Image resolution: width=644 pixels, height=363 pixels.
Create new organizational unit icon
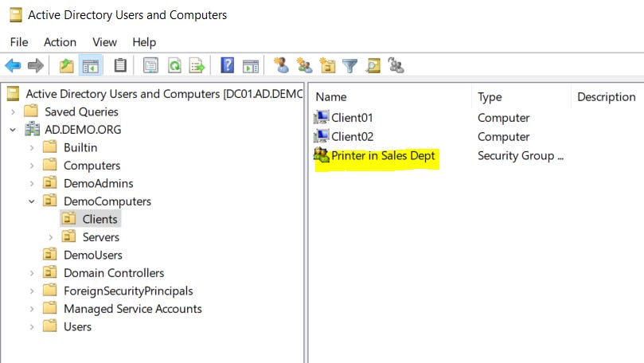[327, 65]
